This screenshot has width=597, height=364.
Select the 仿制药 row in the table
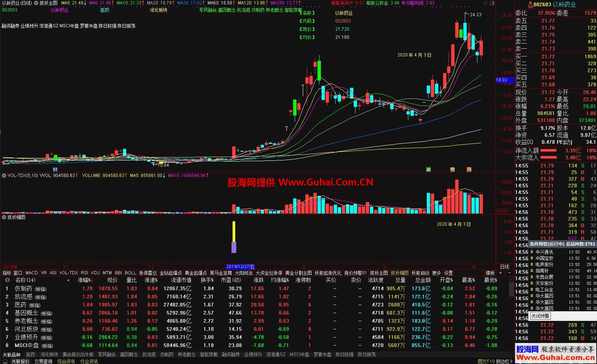[x=256, y=288]
